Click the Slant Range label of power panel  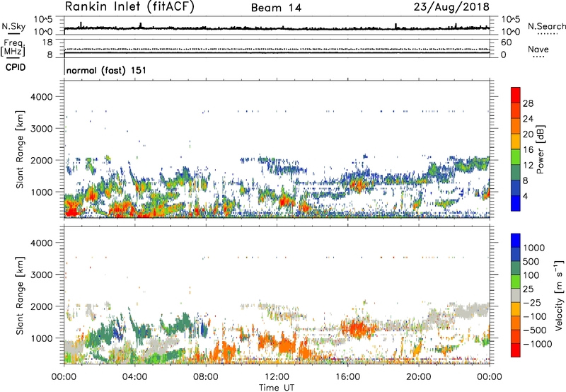(x=20, y=149)
